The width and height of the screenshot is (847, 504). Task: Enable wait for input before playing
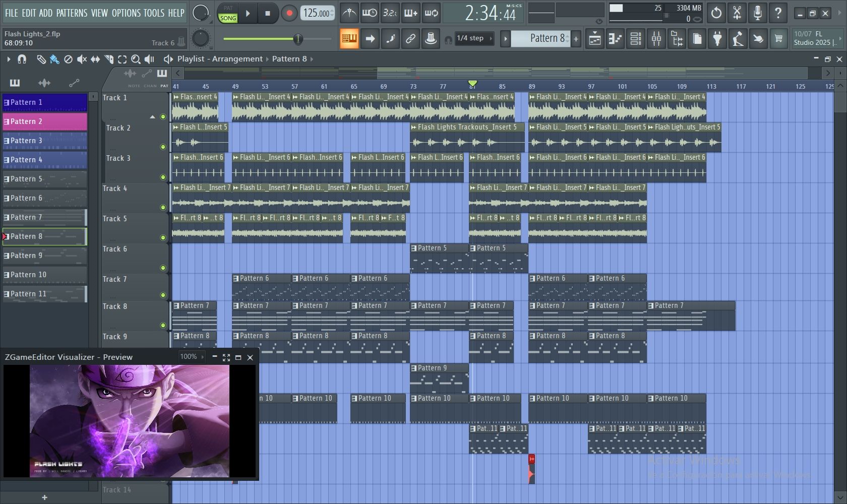[370, 13]
